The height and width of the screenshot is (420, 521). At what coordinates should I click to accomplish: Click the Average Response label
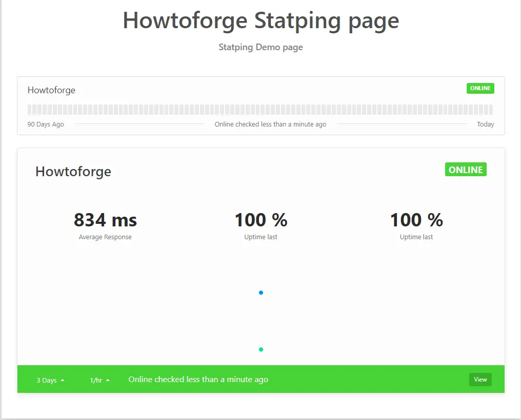[x=105, y=237]
